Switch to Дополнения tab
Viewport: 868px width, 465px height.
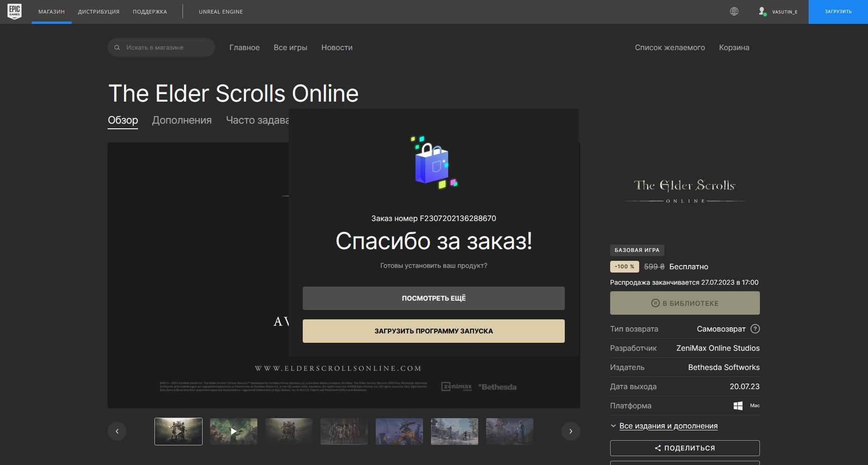pos(182,120)
